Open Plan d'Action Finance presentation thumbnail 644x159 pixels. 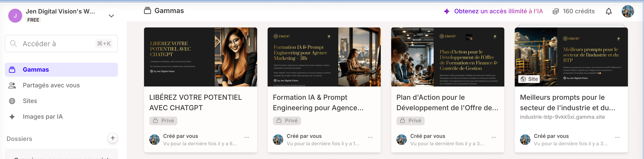[448, 57]
